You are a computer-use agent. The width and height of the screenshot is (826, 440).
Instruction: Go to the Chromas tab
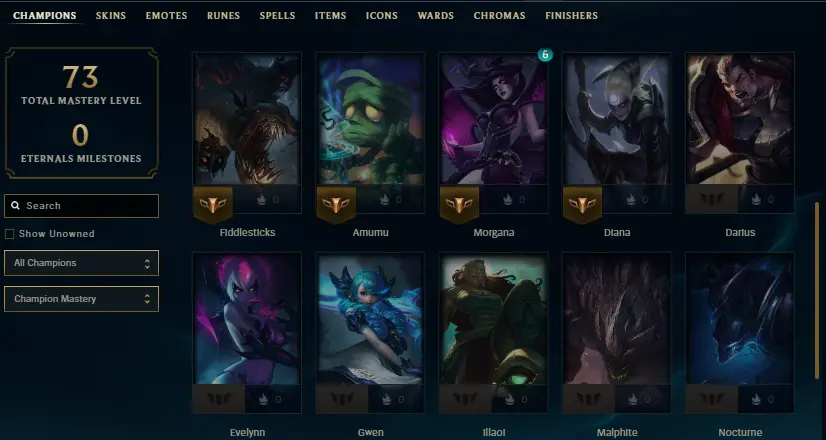(499, 16)
